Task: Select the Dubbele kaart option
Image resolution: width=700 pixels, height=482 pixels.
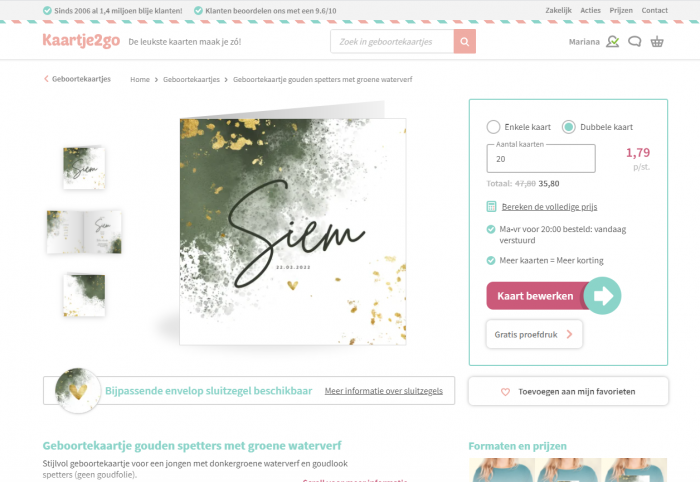Action: (568, 127)
